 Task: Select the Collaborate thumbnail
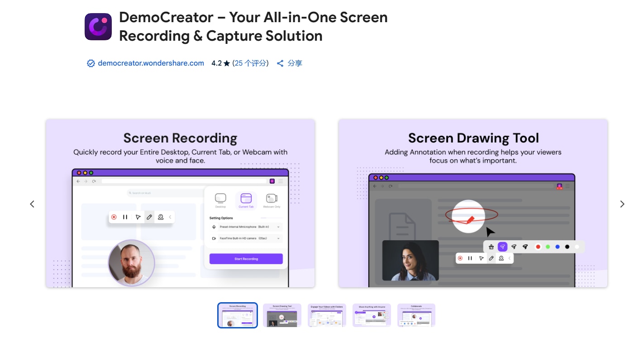coord(416,315)
